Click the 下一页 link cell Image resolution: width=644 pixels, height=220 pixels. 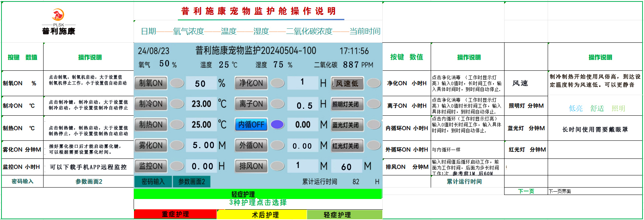click(x=526, y=191)
